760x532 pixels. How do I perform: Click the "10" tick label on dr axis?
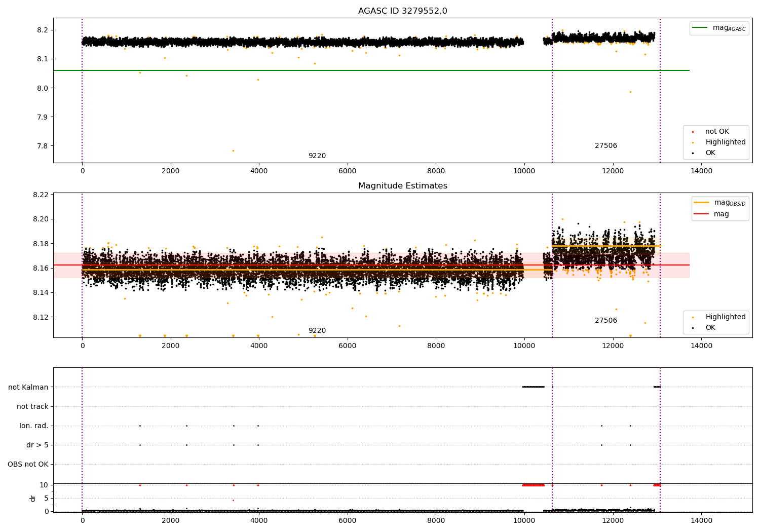pos(44,485)
